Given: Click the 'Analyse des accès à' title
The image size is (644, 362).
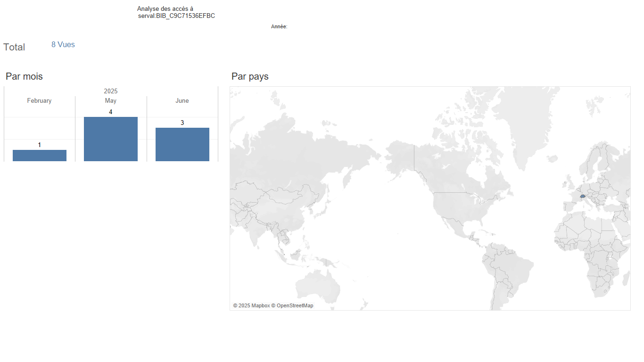Looking at the screenshot, I should [165, 9].
